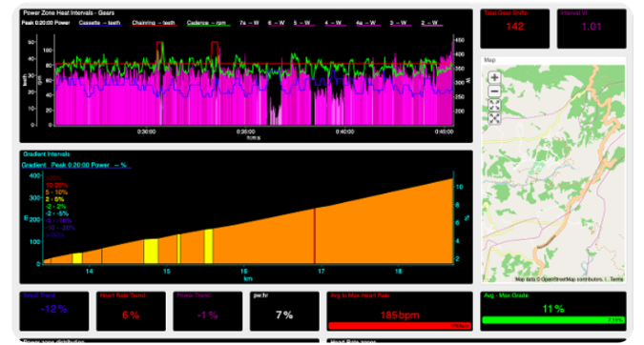Screen dimensions: 644x345
Task: Toggle the 6 W power zone series
Action: pyautogui.click(x=277, y=23)
